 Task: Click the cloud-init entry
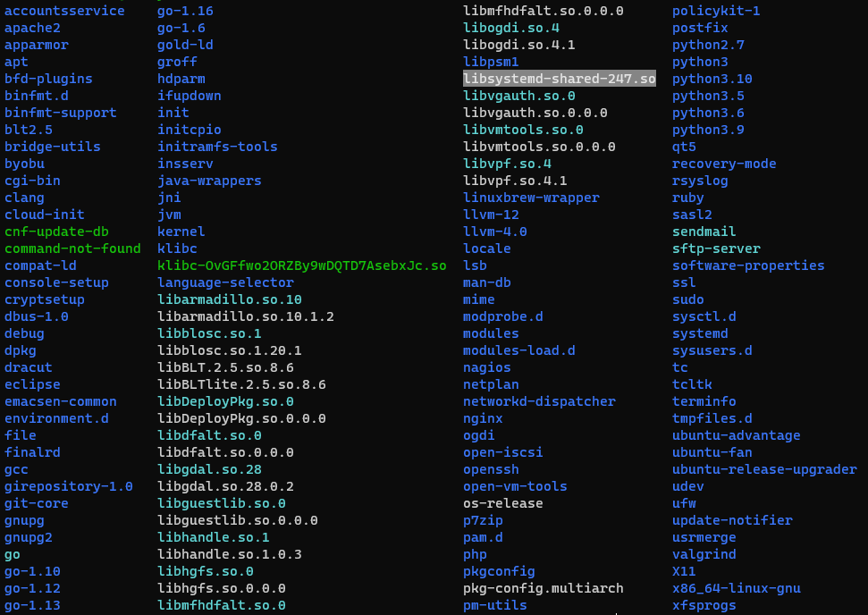45,215
